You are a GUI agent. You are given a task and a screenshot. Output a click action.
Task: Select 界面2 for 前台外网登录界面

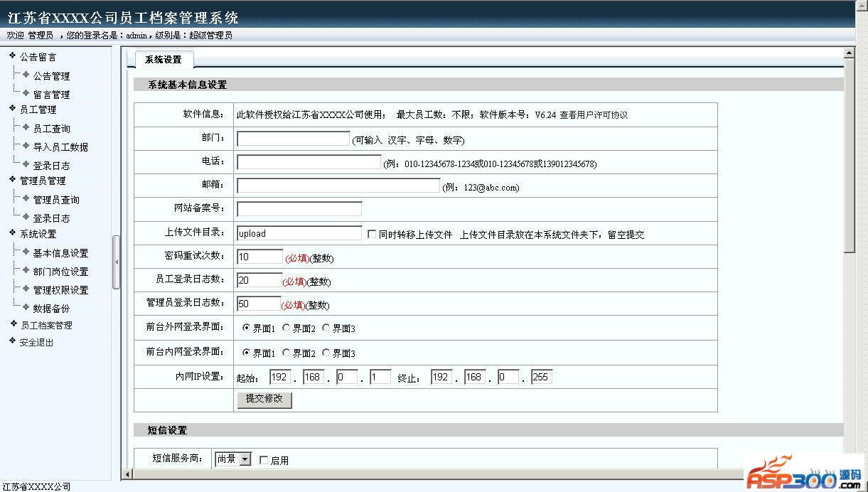point(286,328)
